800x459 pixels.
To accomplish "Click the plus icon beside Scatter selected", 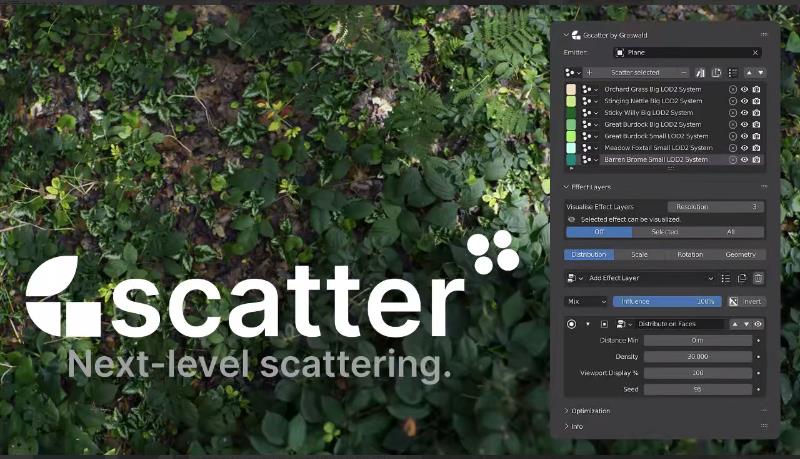I will point(589,72).
